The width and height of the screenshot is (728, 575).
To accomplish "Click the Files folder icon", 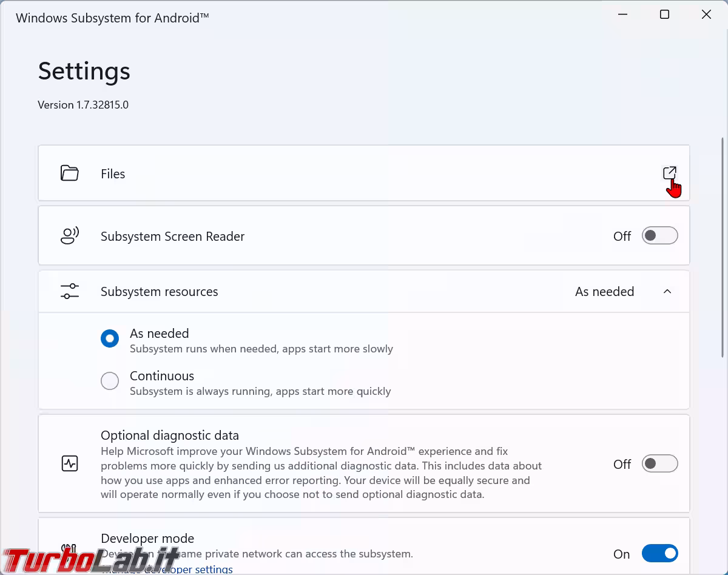I will 70,173.
